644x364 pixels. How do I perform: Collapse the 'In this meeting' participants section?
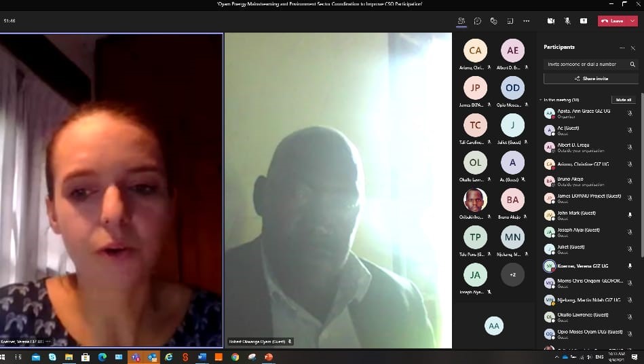(541, 100)
